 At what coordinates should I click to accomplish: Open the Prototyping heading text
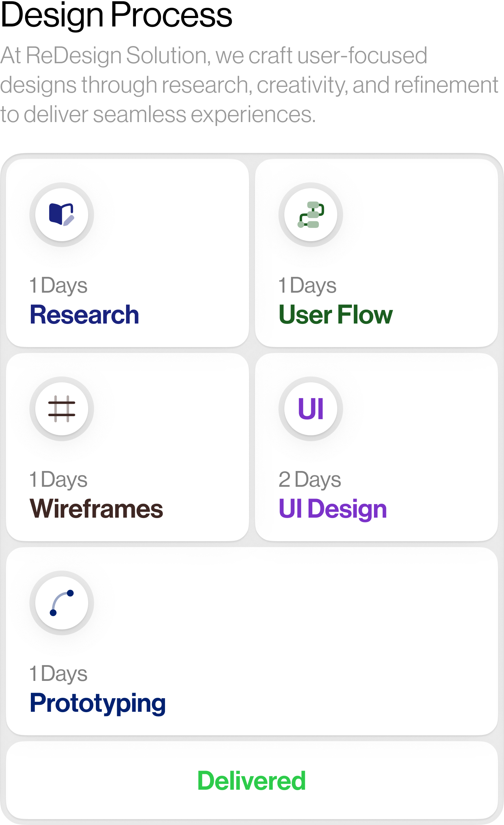coord(98,703)
